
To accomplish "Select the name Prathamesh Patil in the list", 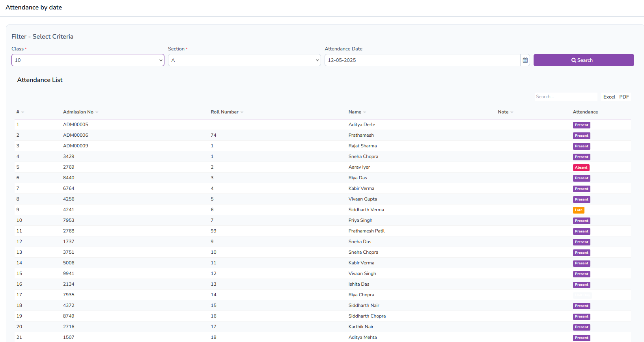I will (x=366, y=231).
